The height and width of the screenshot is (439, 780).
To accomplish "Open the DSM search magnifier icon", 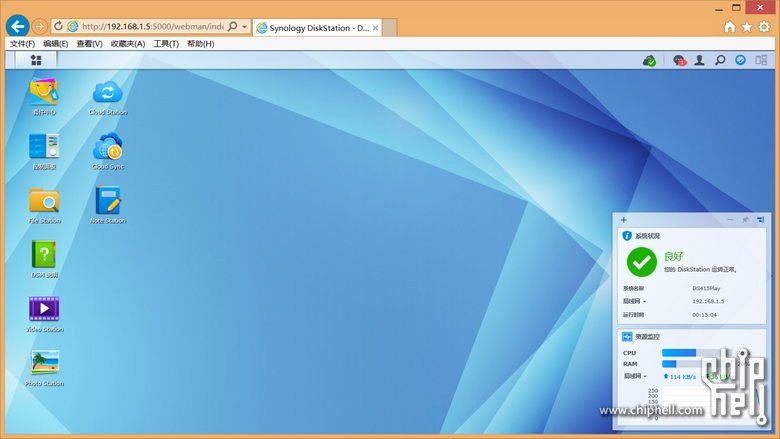I will [720, 60].
